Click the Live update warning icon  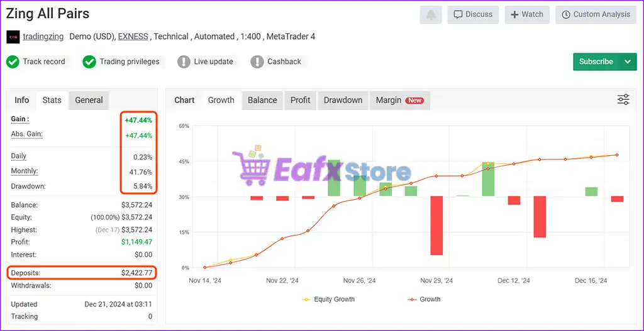[x=184, y=62]
